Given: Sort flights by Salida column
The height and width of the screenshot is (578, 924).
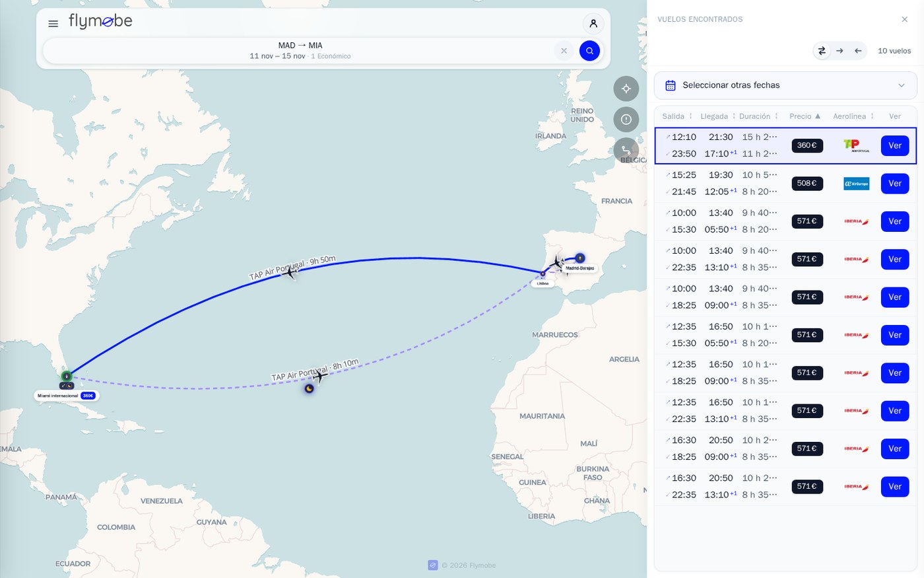Looking at the screenshot, I should click(678, 116).
